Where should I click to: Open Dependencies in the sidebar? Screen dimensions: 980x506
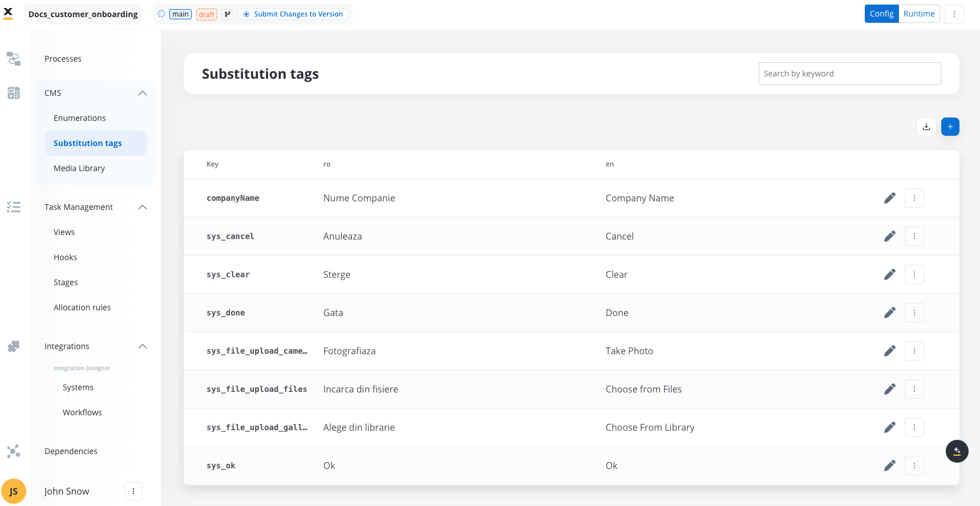point(71,451)
